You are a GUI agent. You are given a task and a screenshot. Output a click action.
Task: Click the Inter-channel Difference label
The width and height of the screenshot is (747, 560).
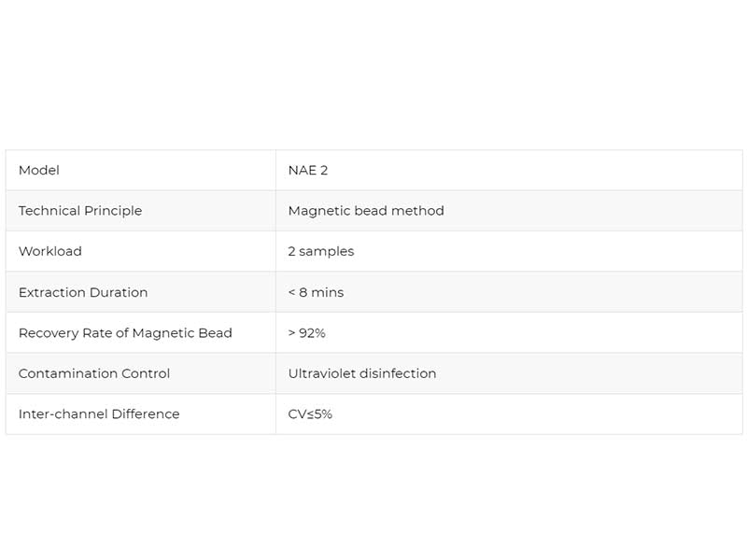[x=99, y=414]
